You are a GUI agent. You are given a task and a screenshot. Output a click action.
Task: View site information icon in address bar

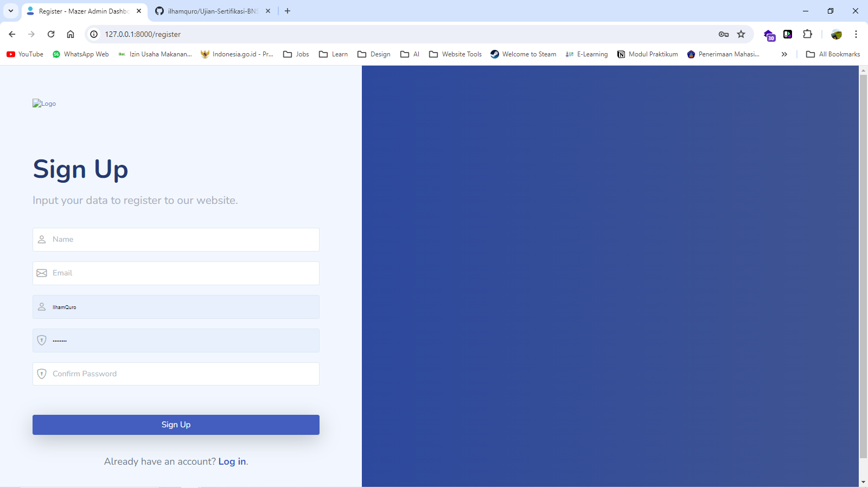coord(94,34)
